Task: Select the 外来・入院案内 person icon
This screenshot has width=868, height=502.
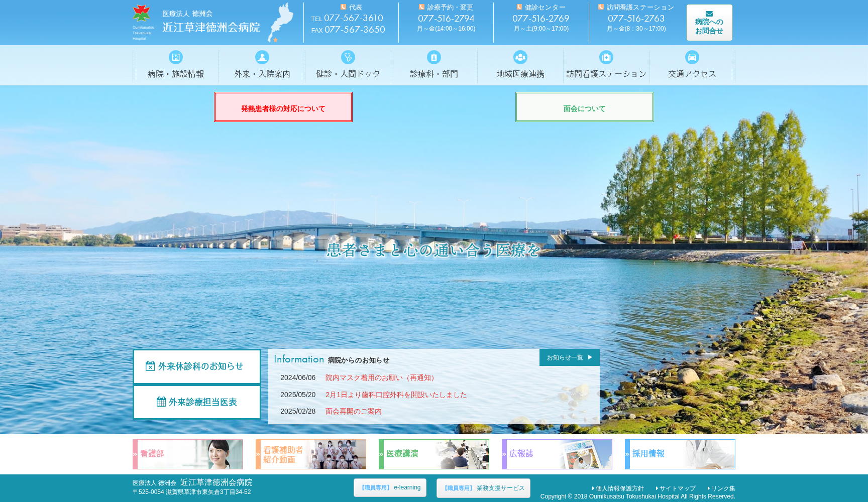Action: coord(262,57)
